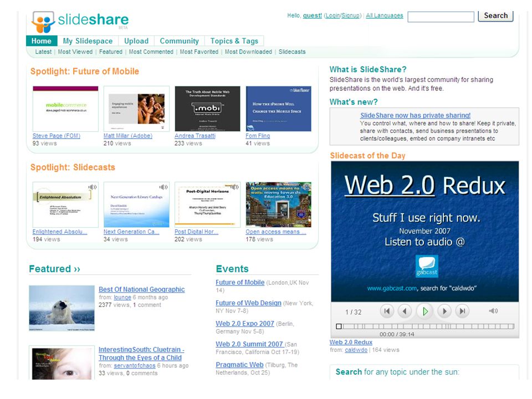Viewport: 532px width, 399px height.
Task: Open the Future of Web Design event
Action: 248,303
